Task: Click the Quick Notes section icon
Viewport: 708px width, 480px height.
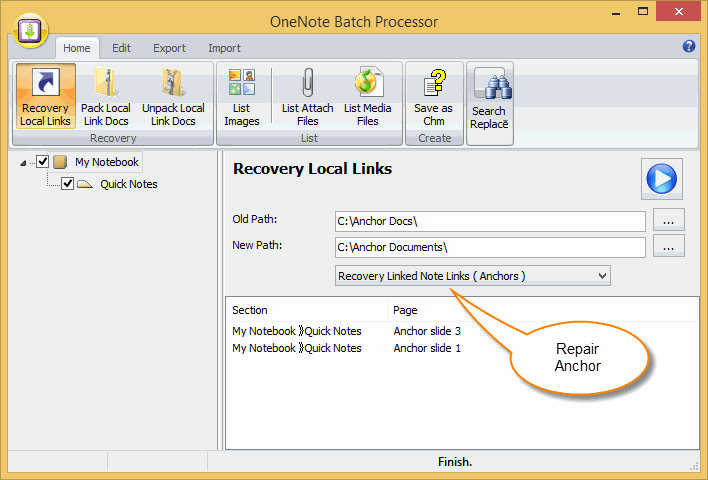Action: point(84,184)
